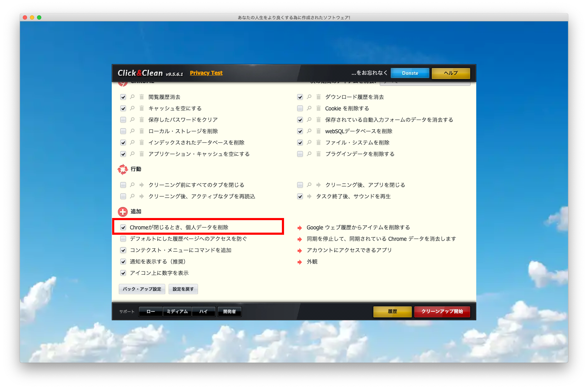
Task: Start cleanup with クリーンアップ開始 button
Action: click(442, 311)
